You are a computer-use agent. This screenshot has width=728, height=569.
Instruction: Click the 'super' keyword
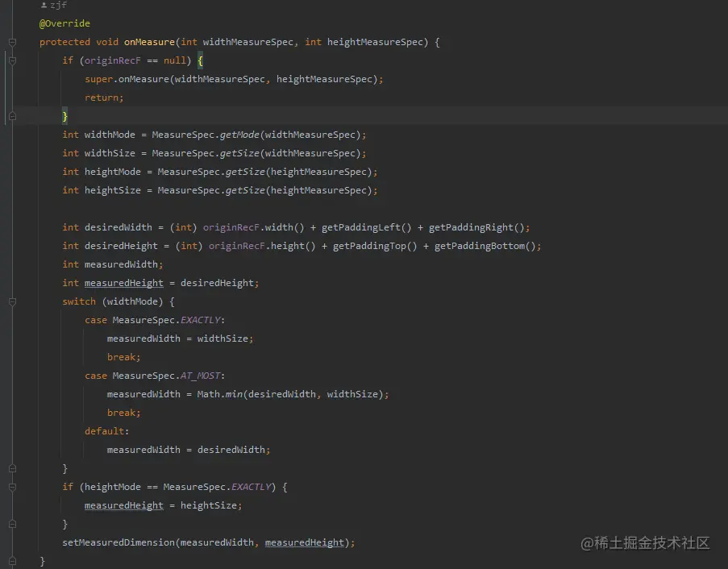pyautogui.click(x=98, y=79)
